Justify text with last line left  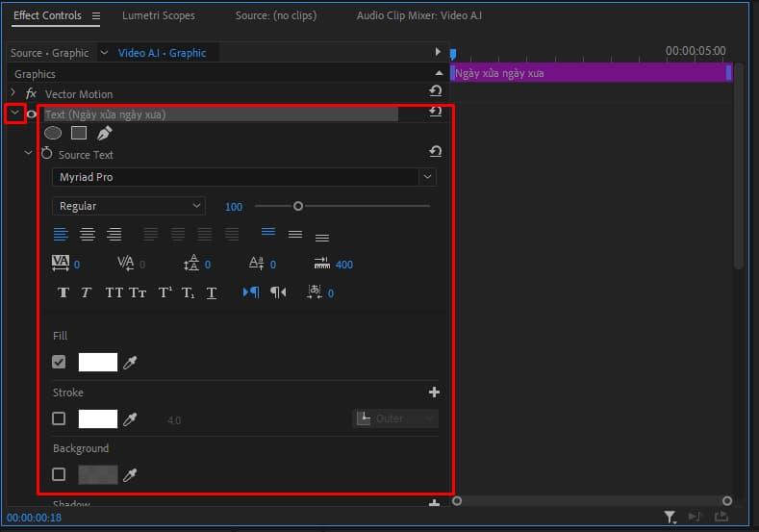coord(150,235)
